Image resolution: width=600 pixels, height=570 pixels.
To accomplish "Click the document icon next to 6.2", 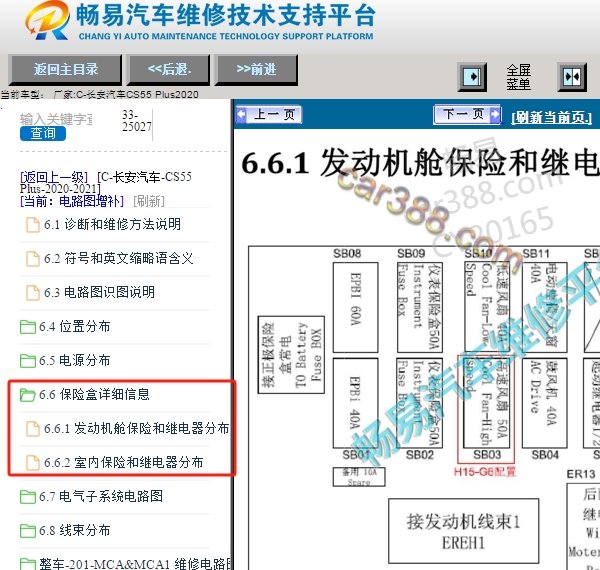I will (x=33, y=259).
